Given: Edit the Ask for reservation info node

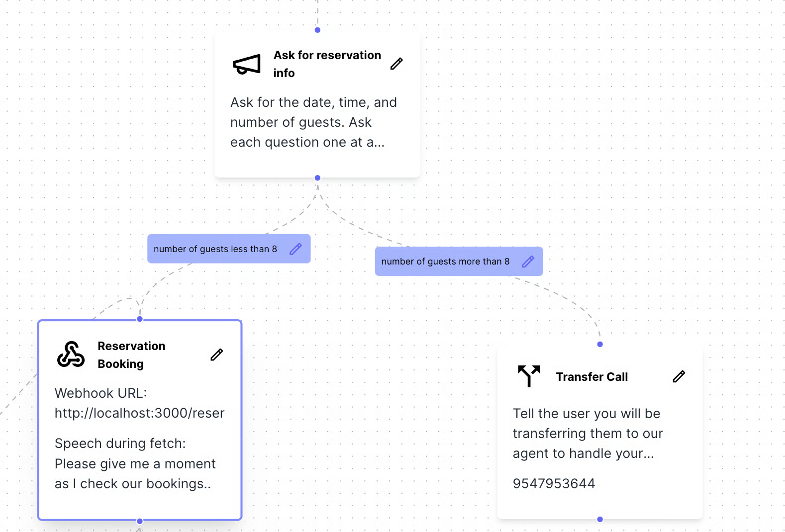Looking at the screenshot, I should coord(396,64).
